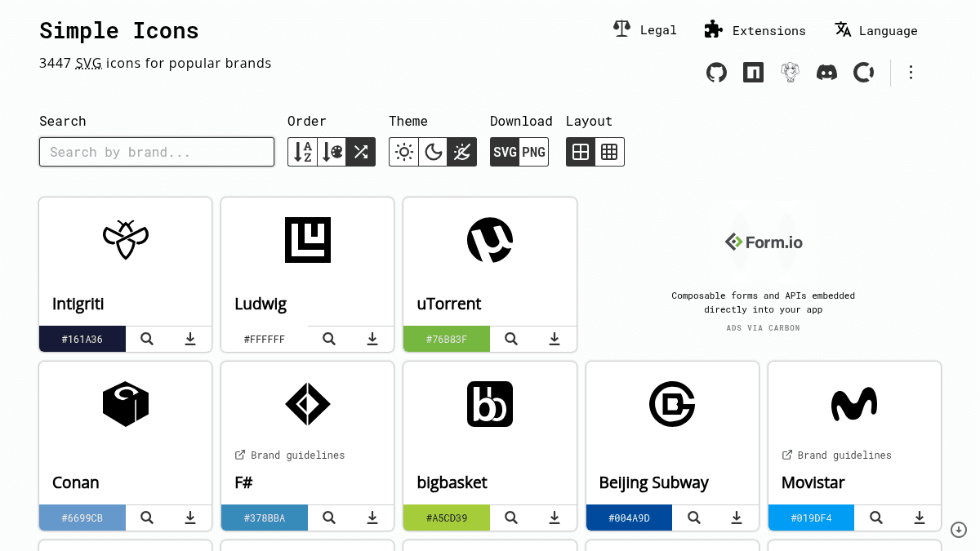Open the Extensions menu
Image resolution: width=980 pixels, height=551 pixels.
click(x=755, y=30)
